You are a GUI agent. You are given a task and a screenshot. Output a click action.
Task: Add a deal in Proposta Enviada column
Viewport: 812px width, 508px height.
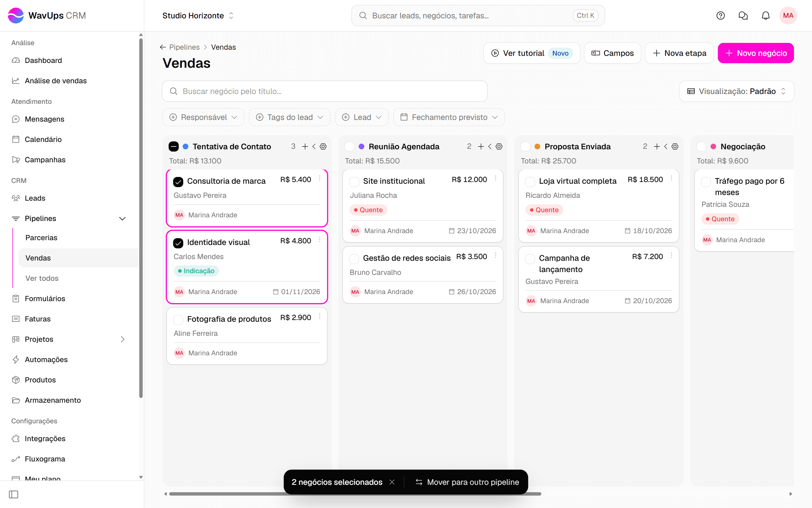point(657,146)
